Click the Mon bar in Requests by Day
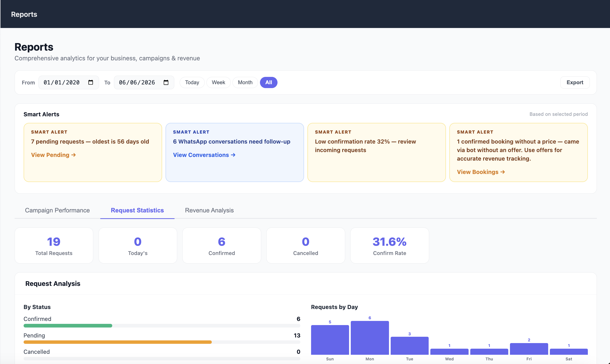This screenshot has height=364, width=610. [370, 338]
